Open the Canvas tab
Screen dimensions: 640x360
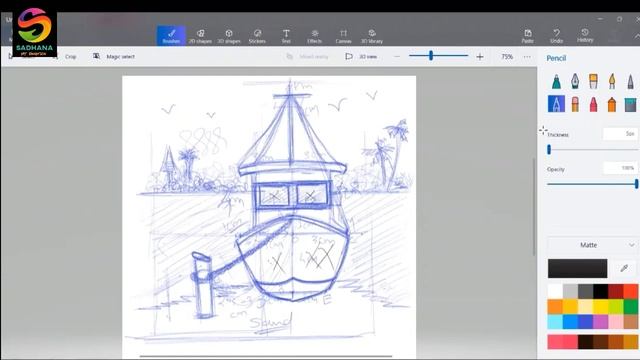pos(343,36)
